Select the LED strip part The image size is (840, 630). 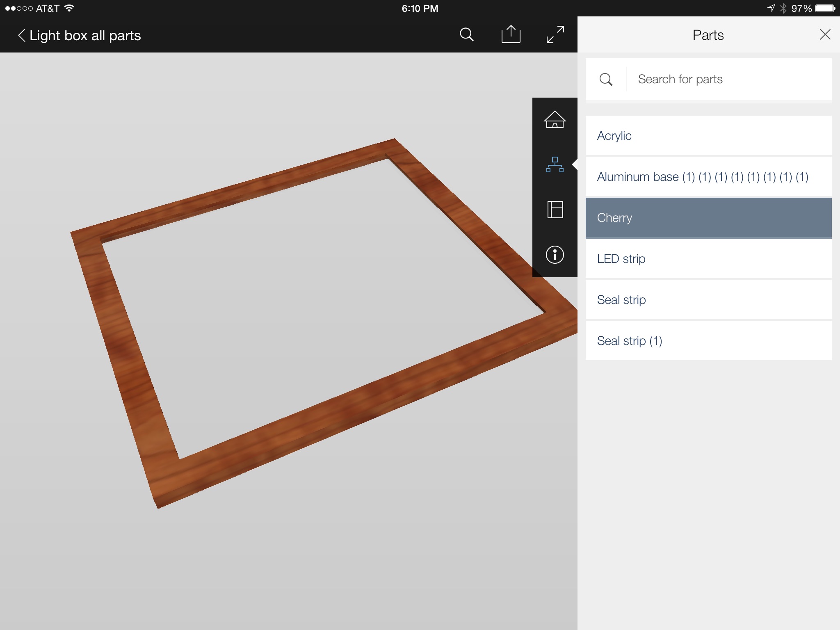pyautogui.click(x=708, y=259)
